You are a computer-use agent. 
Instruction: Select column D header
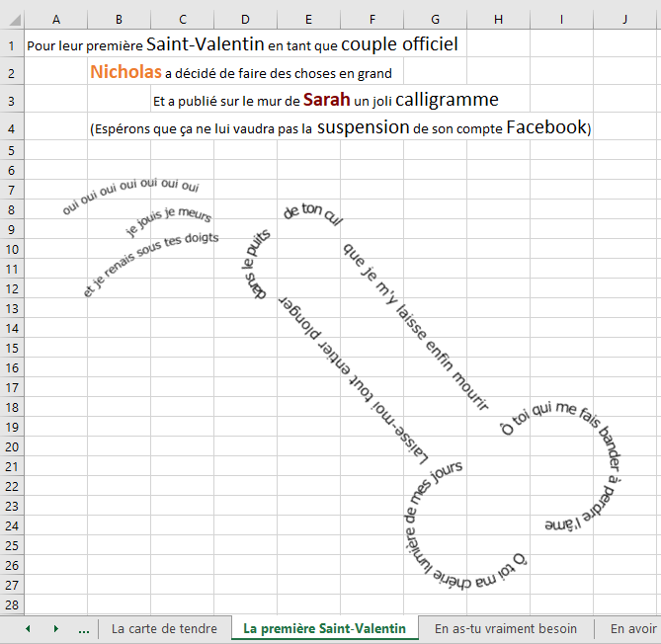245,20
